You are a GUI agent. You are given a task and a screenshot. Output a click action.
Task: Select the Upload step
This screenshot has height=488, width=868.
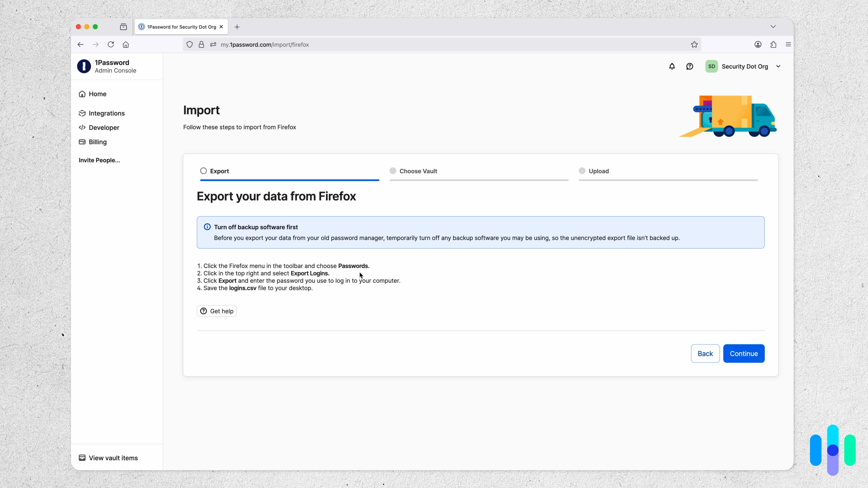pos(582,171)
